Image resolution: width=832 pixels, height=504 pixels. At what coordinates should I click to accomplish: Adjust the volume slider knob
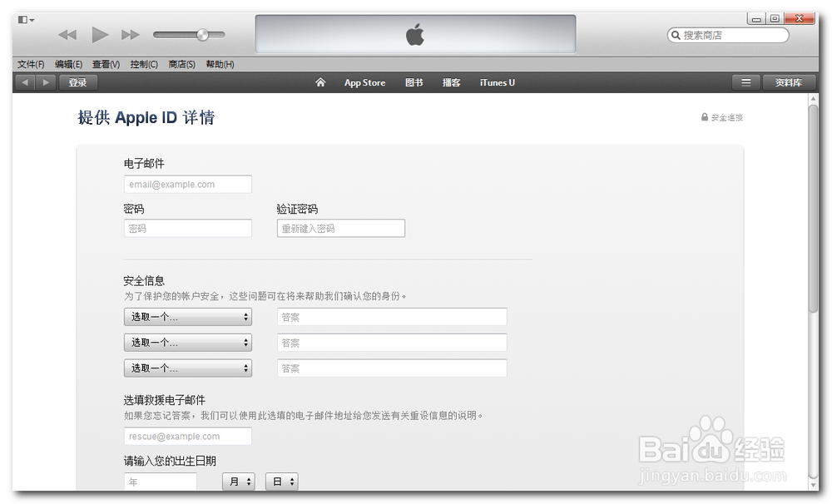203,35
